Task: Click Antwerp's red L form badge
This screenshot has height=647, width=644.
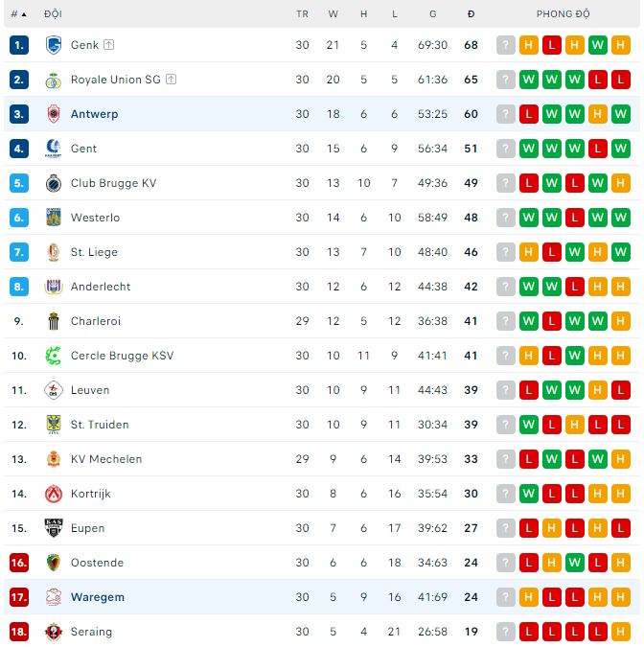Action: tap(529, 114)
